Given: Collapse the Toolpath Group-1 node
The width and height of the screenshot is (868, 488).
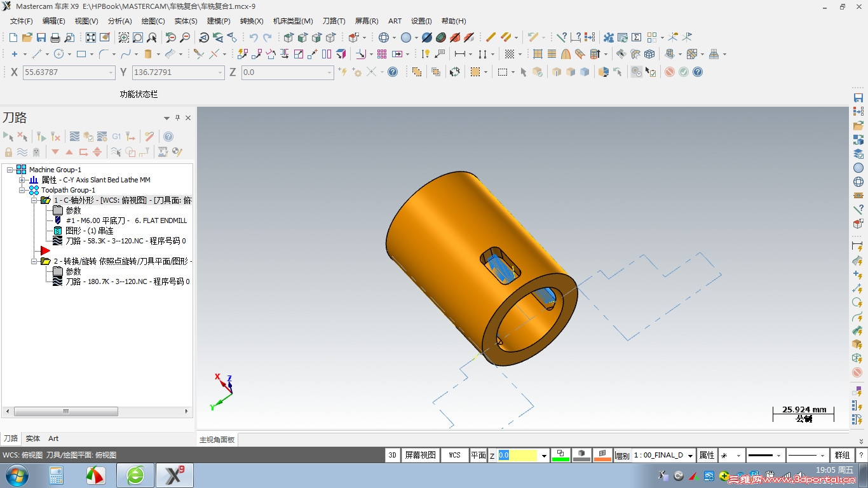Looking at the screenshot, I should 22,190.
